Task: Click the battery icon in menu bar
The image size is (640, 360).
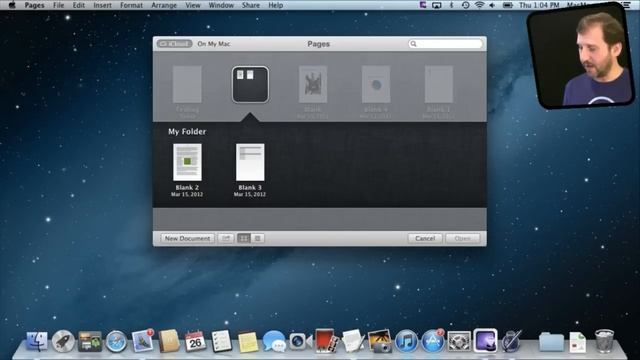Action: coord(507,5)
